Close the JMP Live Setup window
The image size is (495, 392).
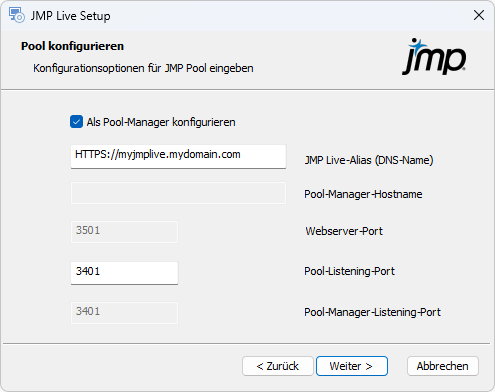[479, 15]
